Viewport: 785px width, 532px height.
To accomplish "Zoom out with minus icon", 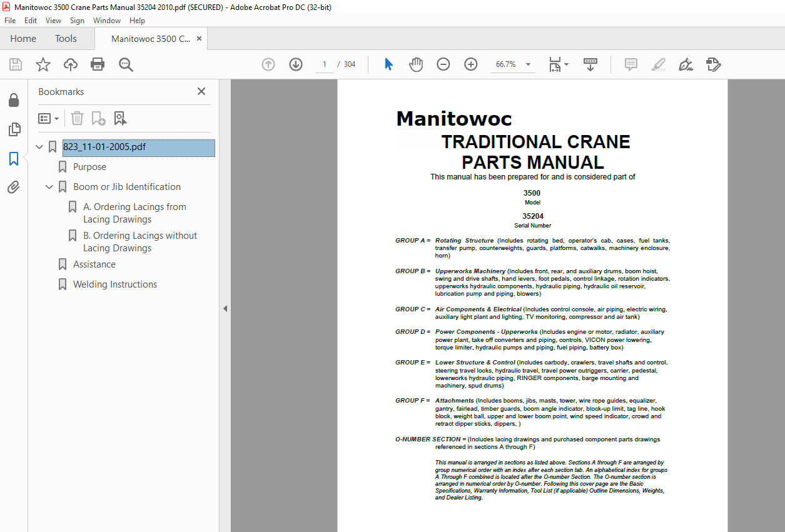I will (443, 64).
